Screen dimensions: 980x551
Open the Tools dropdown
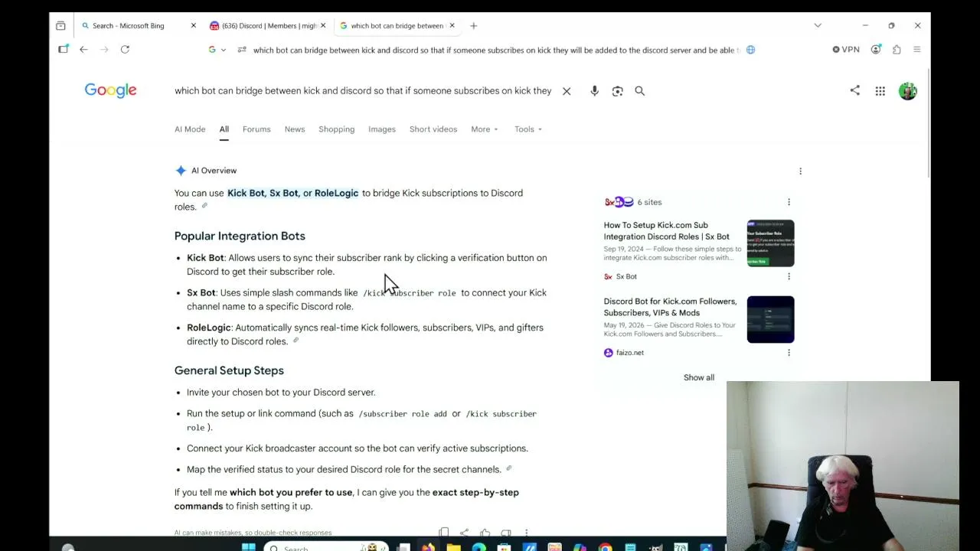pos(528,129)
